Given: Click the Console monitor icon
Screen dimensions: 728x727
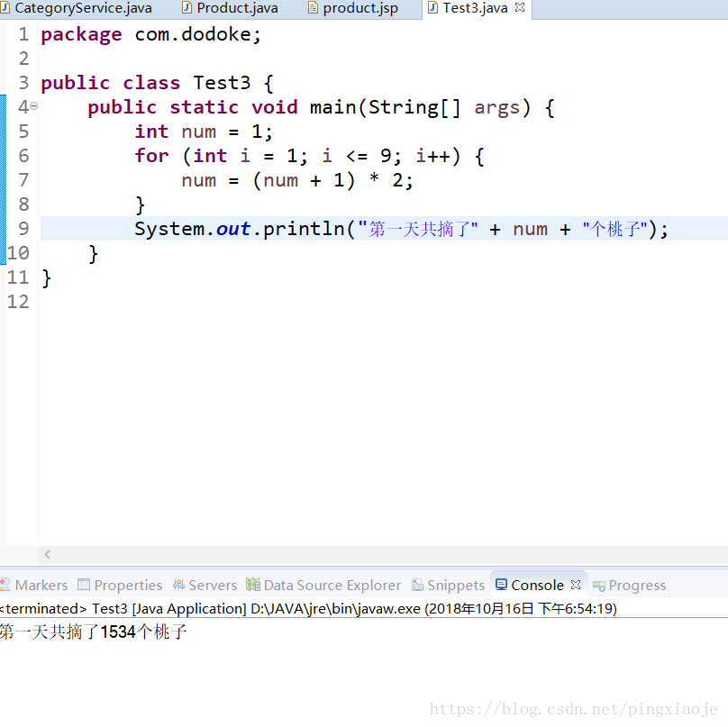Looking at the screenshot, I should [x=501, y=584].
